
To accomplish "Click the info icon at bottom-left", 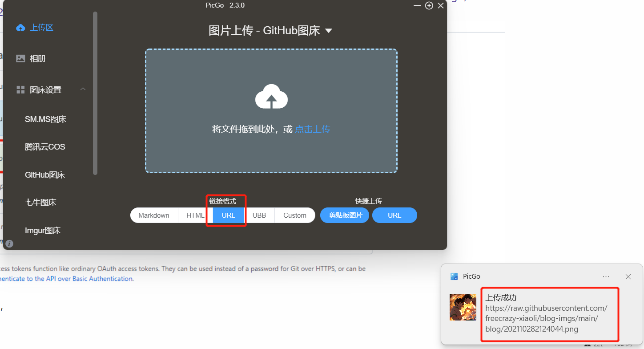I will pos(9,243).
